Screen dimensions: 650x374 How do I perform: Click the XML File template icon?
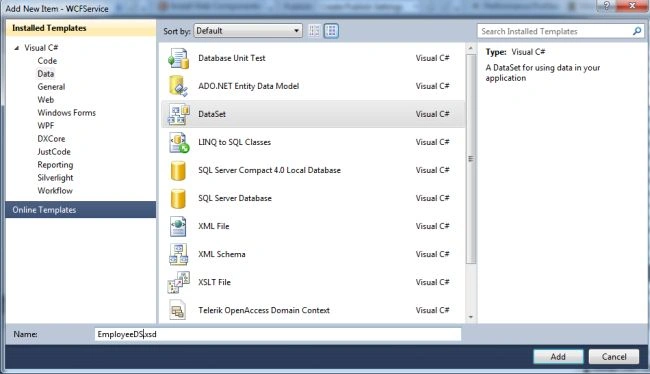178,227
